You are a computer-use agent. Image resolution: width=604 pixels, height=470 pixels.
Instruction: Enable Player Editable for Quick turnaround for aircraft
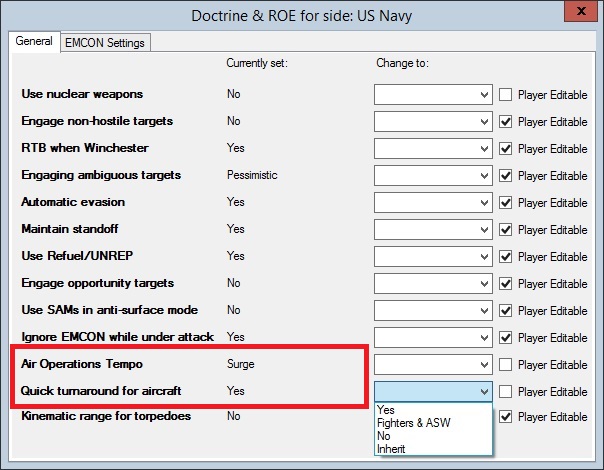point(505,391)
